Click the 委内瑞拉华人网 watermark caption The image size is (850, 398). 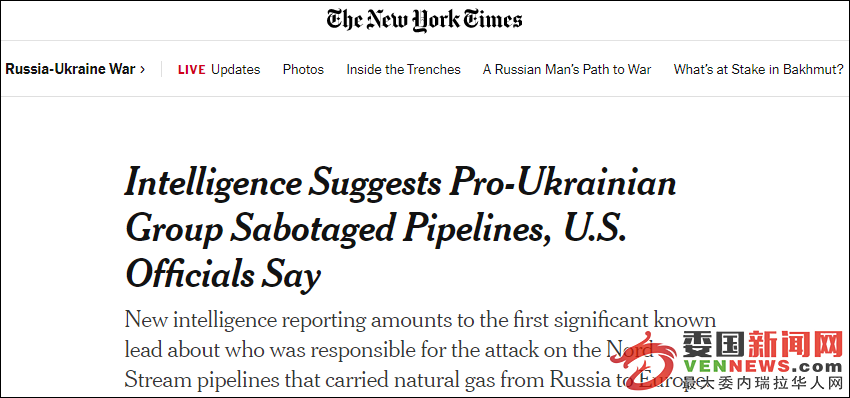point(762,383)
